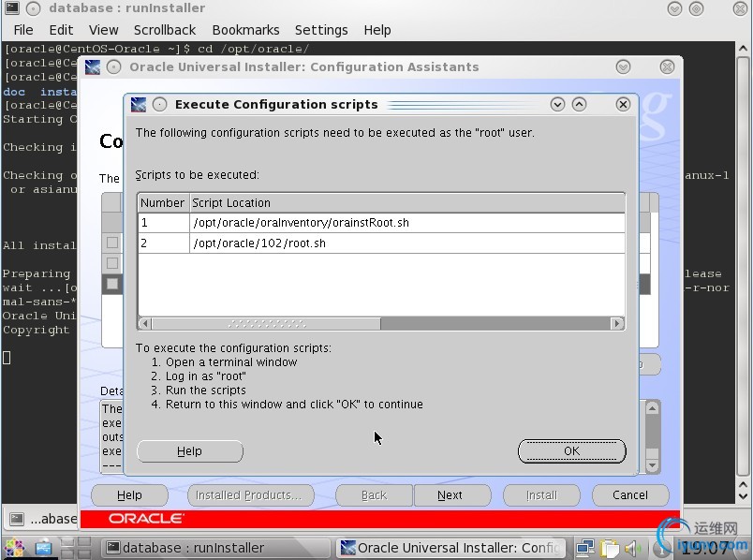Click the Number column header
The image size is (753, 560).
pyautogui.click(x=163, y=202)
